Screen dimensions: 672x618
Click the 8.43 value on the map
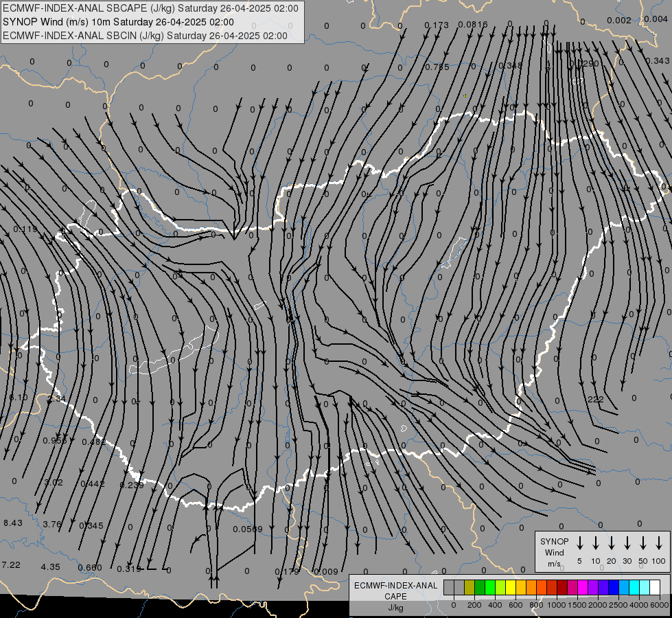pos(13,523)
